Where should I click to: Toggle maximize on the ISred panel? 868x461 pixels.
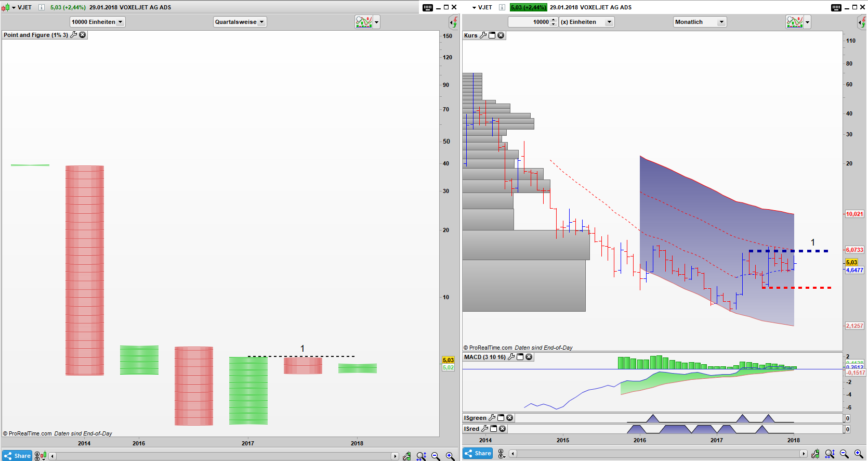tap(494, 429)
